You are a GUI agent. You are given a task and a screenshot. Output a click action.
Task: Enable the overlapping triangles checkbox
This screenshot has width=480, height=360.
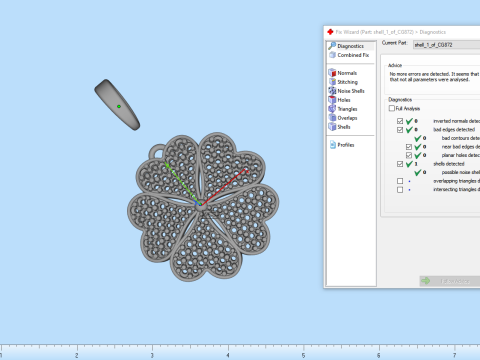click(400, 181)
